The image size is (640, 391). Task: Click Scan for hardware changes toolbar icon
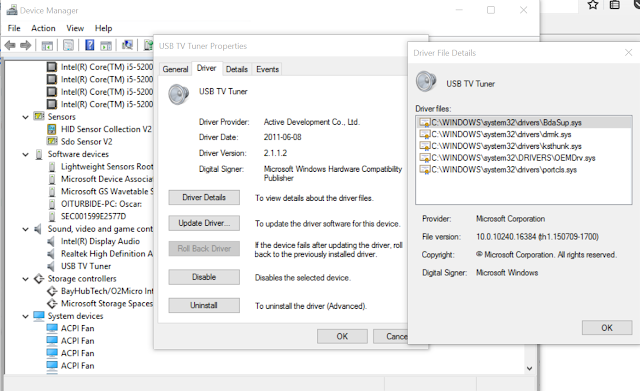[127, 45]
